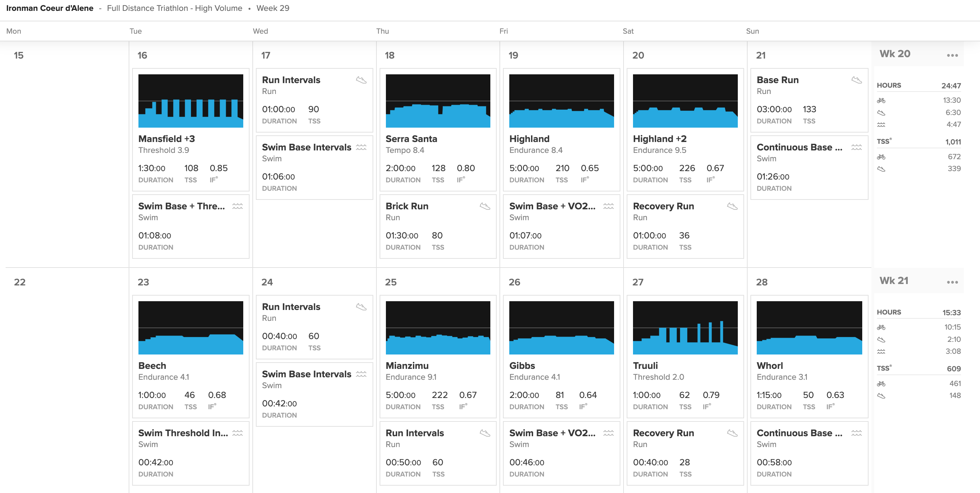Open Mansfield +3 workout graph thumbnail
Viewport: 980px width, 493px height.
(191, 101)
